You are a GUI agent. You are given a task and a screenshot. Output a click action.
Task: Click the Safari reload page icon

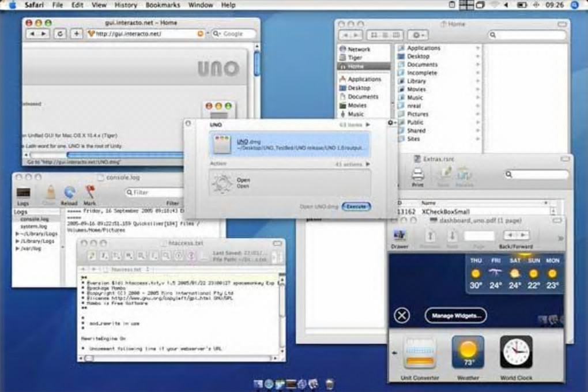tap(60, 34)
